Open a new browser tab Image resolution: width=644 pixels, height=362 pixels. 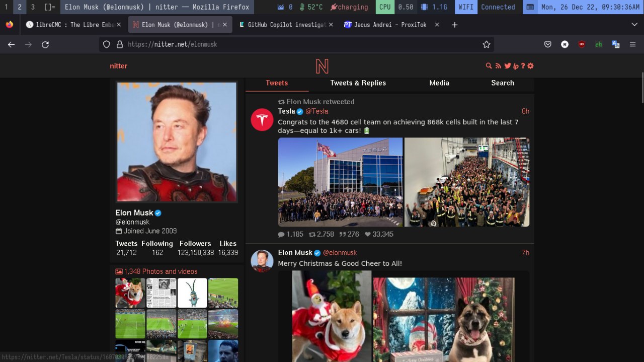(x=455, y=25)
